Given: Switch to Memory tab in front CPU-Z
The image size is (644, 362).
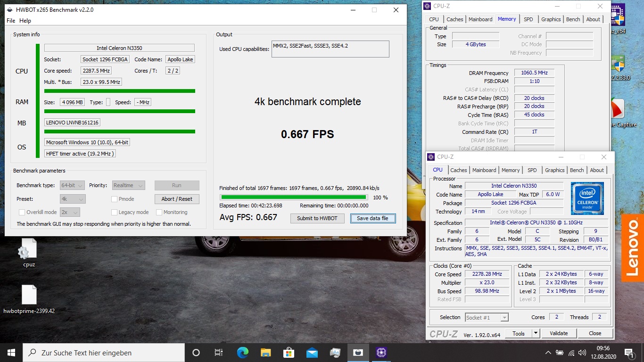Looking at the screenshot, I should 511,170.
